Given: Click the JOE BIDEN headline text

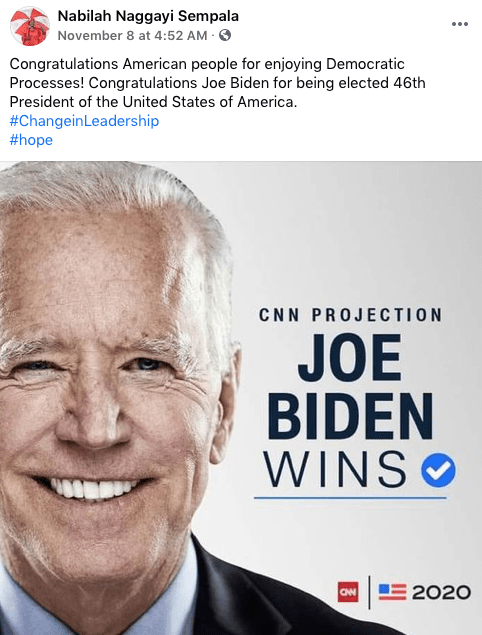Looking at the screenshot, I should [350, 386].
